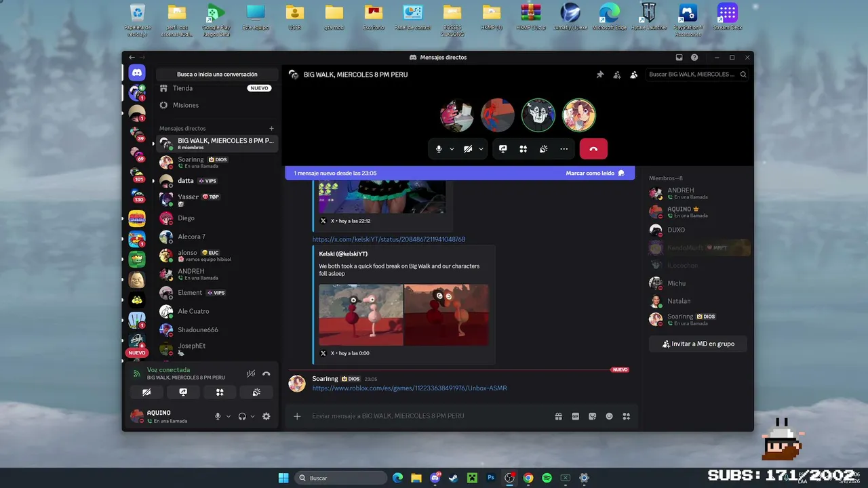Open camera options arrow in call controls
The width and height of the screenshot is (868, 488).
(481, 149)
